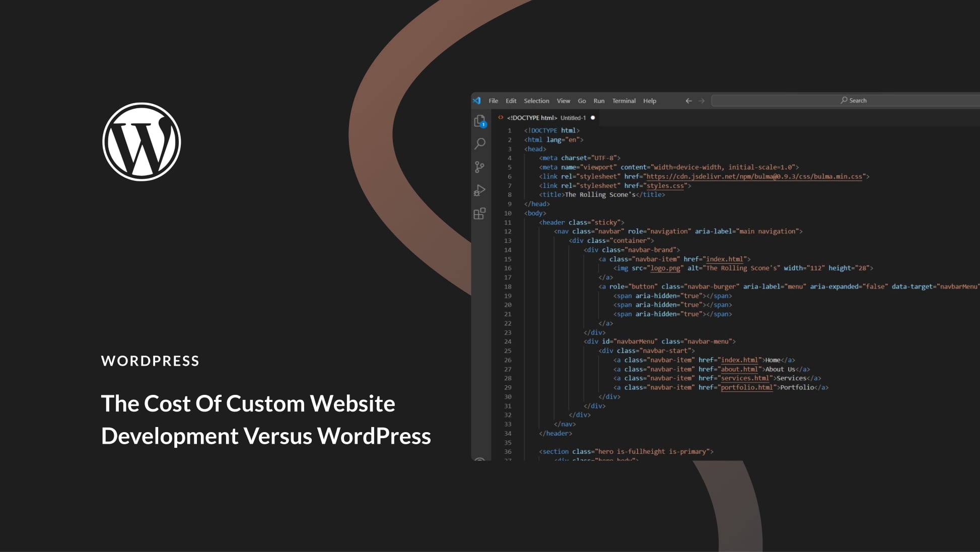Click the forward navigation arrow

(702, 101)
